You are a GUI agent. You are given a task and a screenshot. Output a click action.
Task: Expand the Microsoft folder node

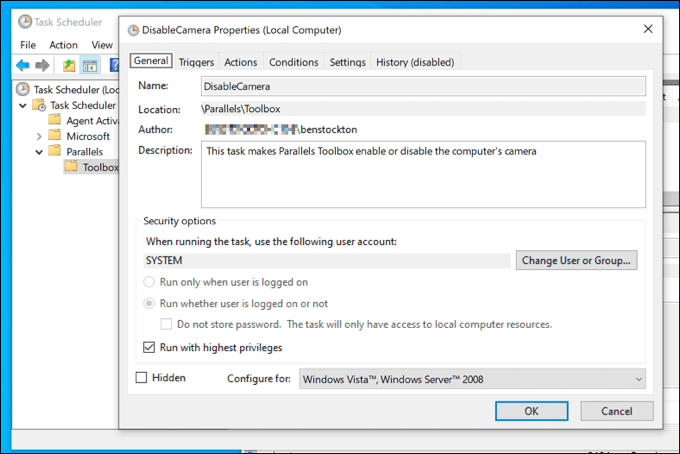click(x=39, y=136)
